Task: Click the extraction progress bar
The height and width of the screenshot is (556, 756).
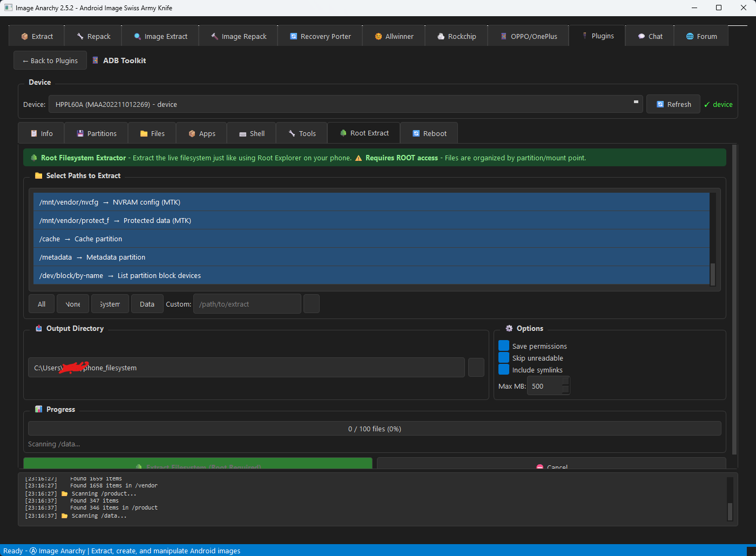Action: coord(375,428)
